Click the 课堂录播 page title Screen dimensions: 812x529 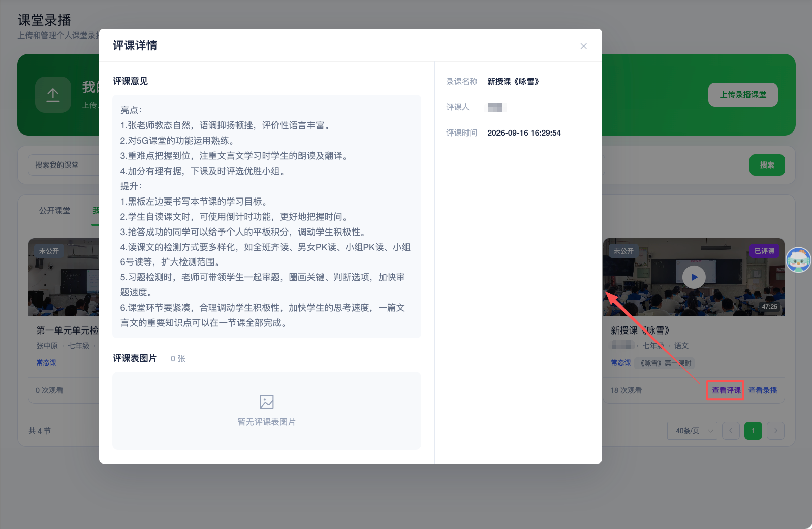click(x=44, y=20)
